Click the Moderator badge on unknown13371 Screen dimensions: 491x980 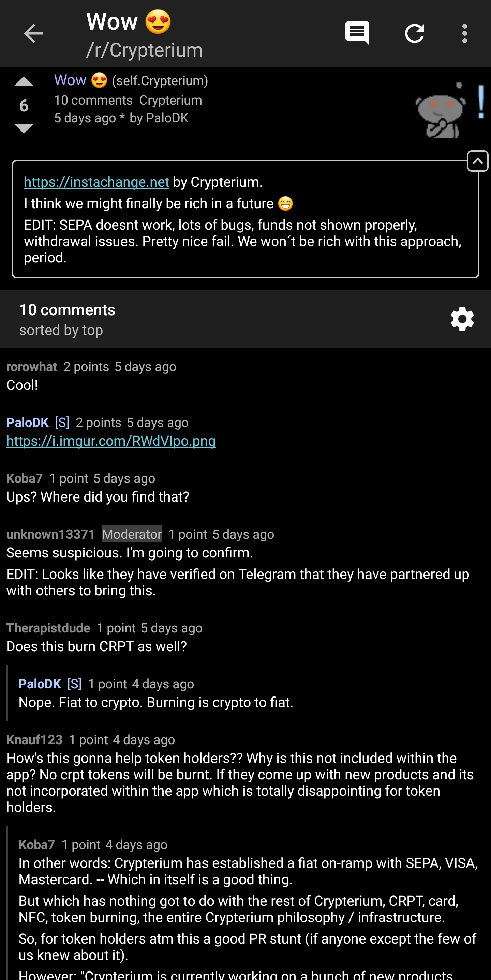point(132,534)
